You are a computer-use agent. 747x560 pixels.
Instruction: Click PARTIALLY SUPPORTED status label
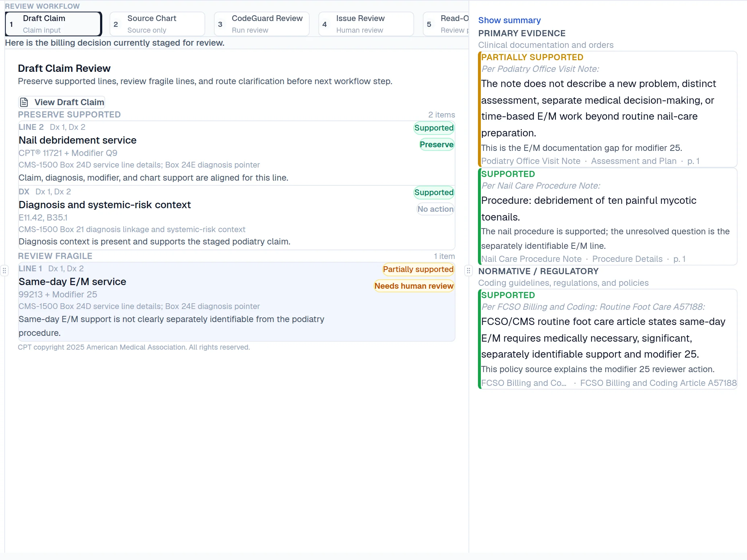[532, 57]
